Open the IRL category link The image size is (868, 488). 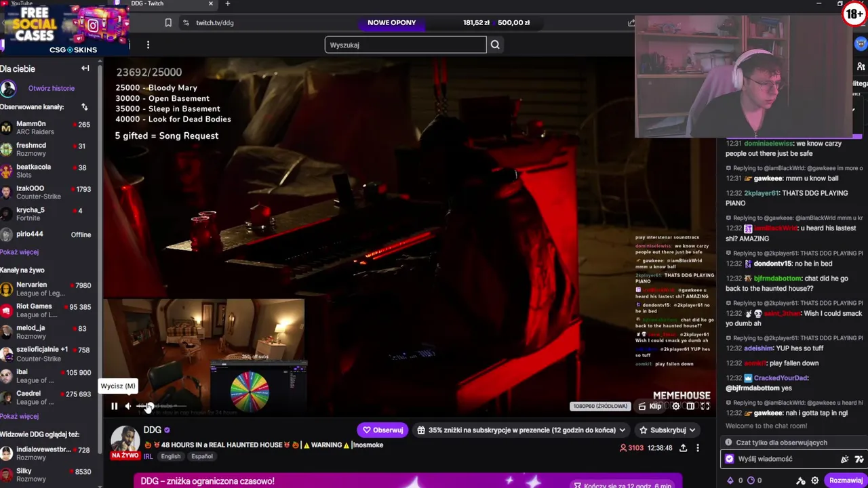(x=148, y=457)
